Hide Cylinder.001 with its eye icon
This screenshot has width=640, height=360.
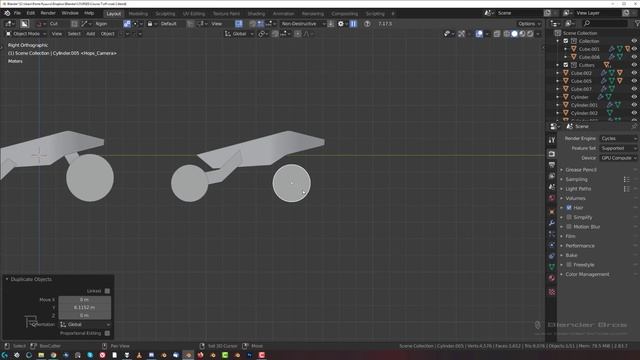pyautogui.click(x=634, y=105)
